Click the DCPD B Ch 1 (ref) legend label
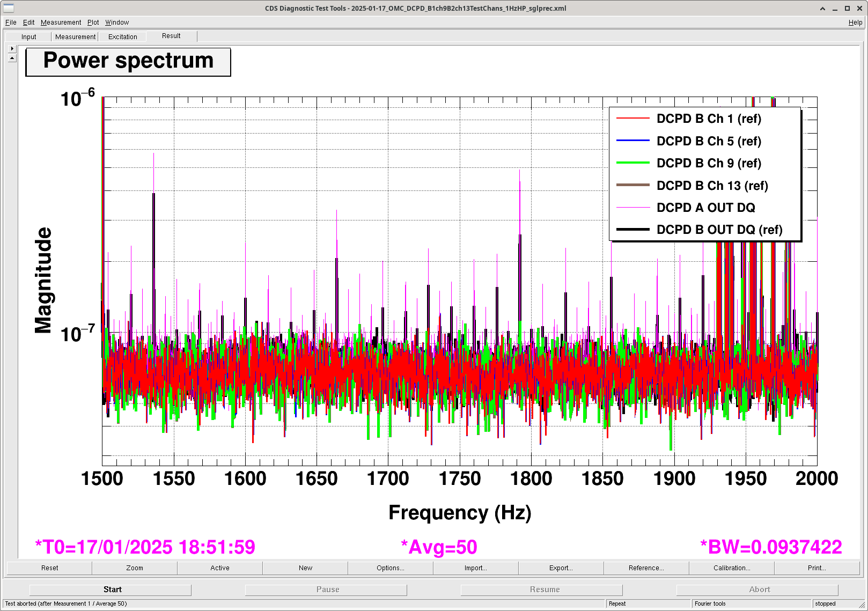This screenshot has width=868, height=611. (x=709, y=119)
